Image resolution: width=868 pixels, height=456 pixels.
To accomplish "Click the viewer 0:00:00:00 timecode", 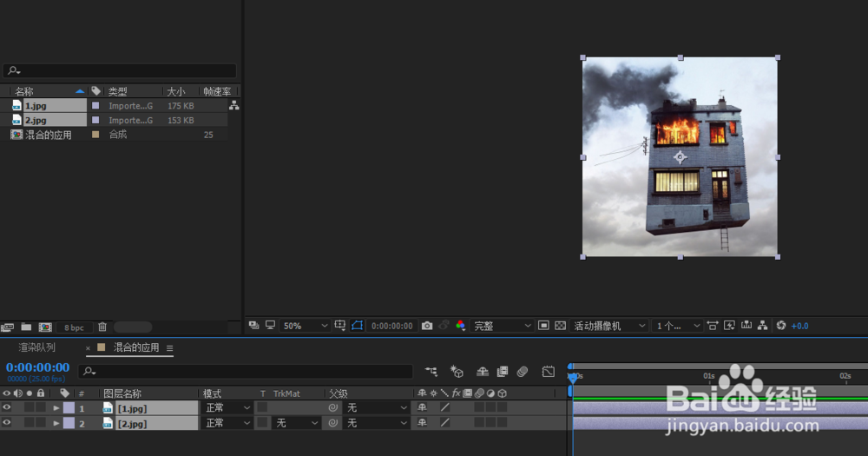I will [x=392, y=326].
